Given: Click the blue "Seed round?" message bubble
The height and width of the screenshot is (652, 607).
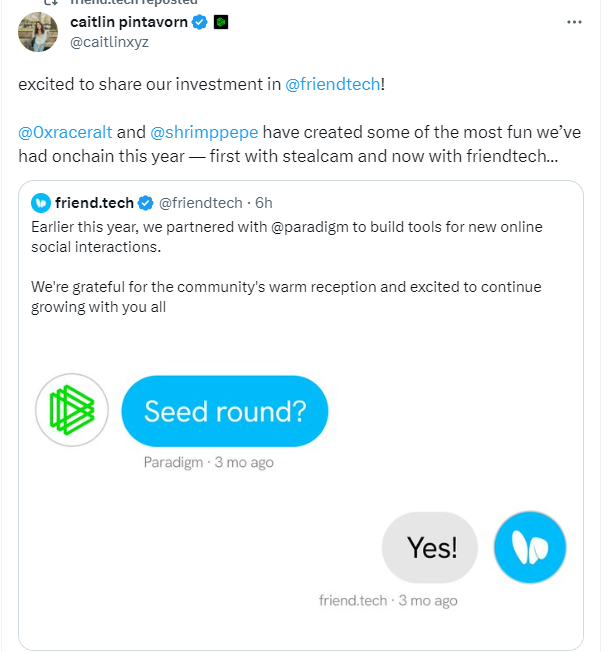Looking at the screenshot, I should [225, 411].
